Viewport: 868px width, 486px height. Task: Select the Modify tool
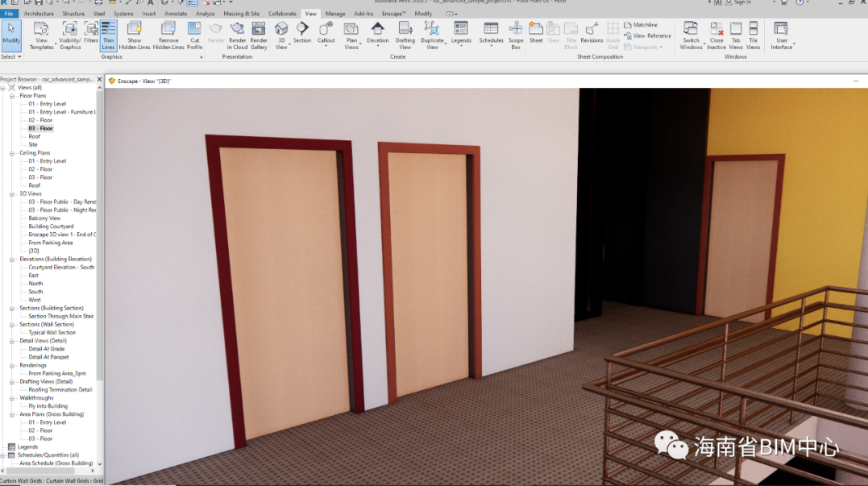(x=11, y=34)
